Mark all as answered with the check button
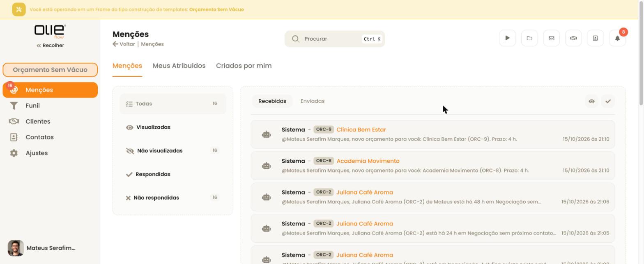This screenshot has width=644, height=264. pyautogui.click(x=608, y=101)
